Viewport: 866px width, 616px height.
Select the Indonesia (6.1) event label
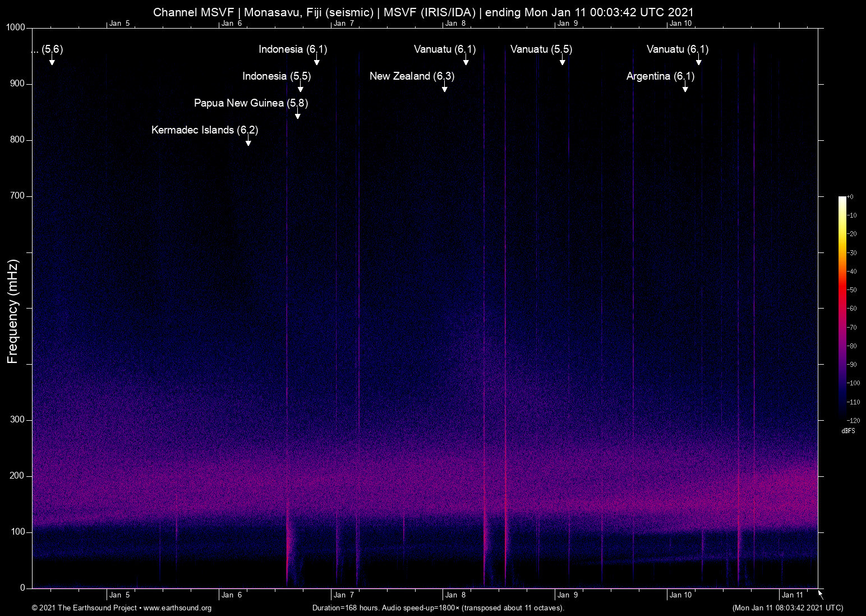point(293,49)
